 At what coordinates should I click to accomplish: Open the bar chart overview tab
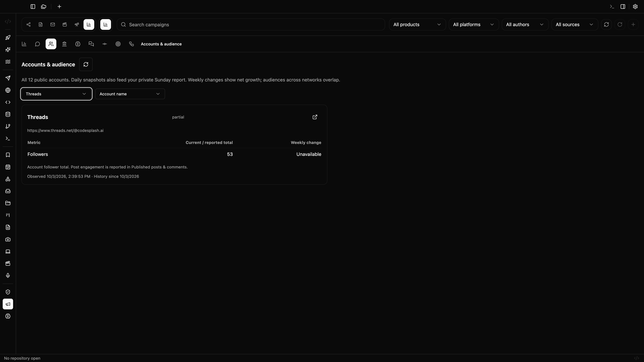pos(24,44)
